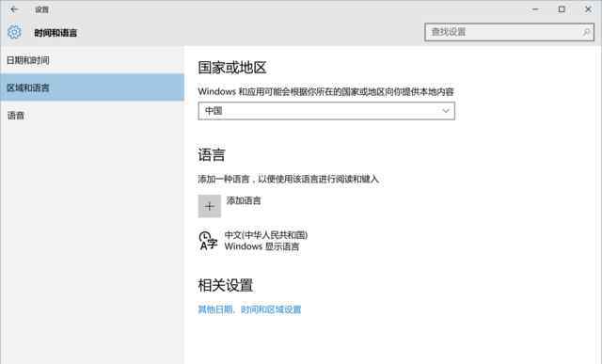Click the settings gear icon
Image resolution: width=602 pixels, height=364 pixels.
click(15, 32)
